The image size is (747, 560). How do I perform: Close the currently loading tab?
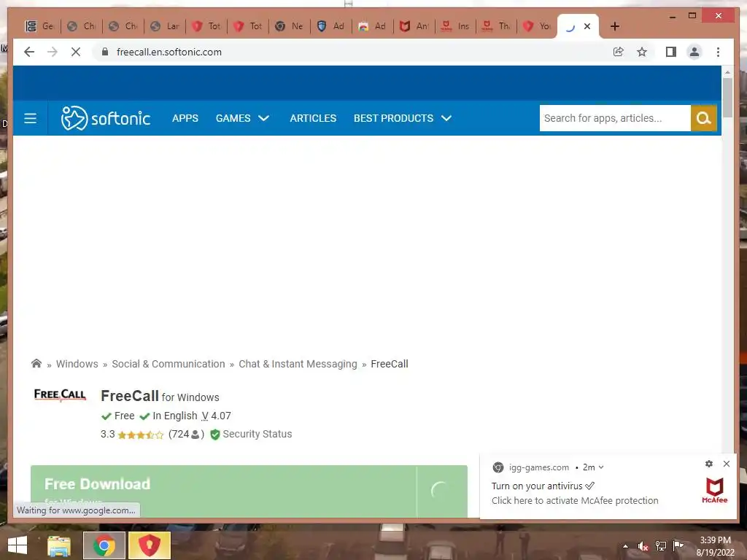coord(587,26)
